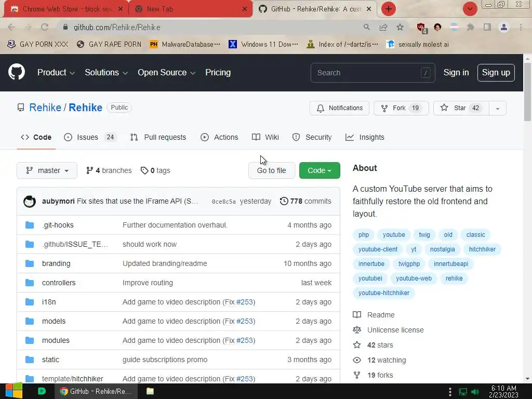532x399 pixels.
Task: Open the Issues tab
Action: click(x=90, y=137)
